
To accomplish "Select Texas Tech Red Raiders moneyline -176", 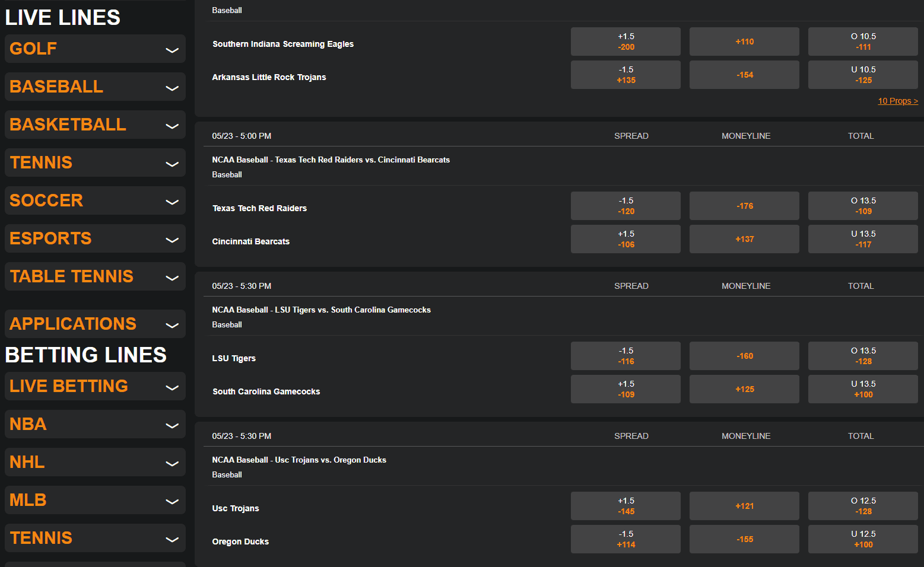I will coord(744,205).
